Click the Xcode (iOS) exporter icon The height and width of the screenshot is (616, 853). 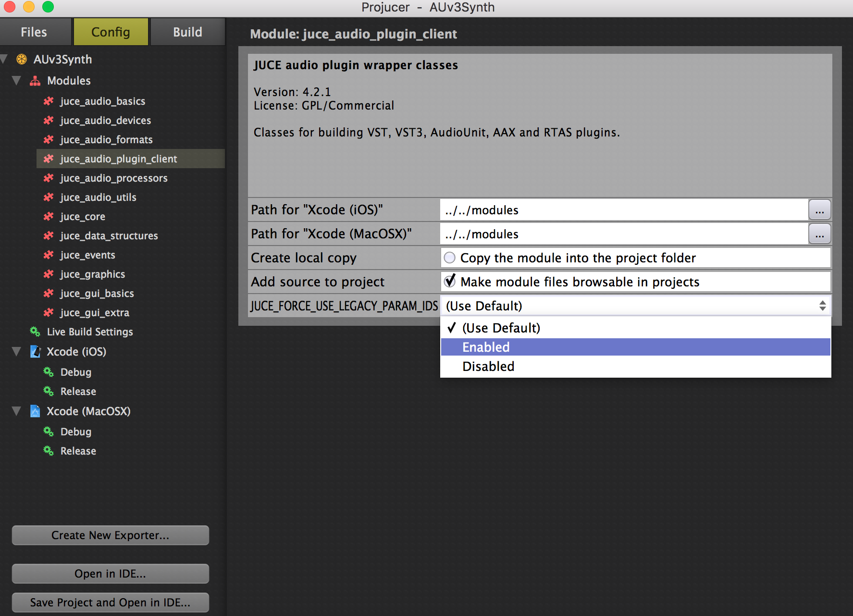(x=35, y=352)
